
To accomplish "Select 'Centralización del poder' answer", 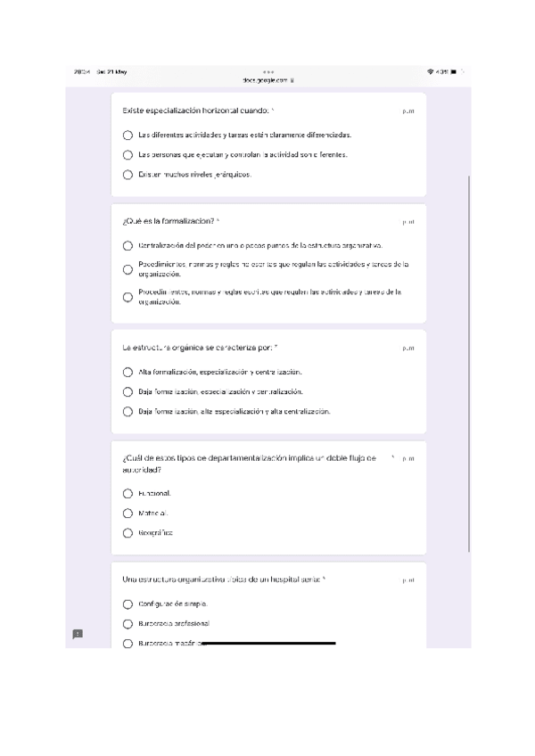I will point(128,245).
